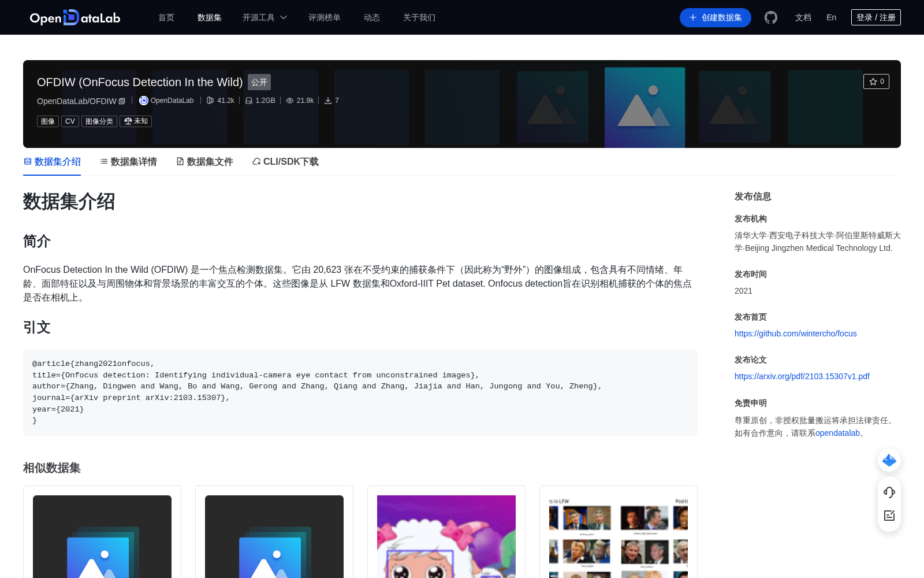Open the arxiv.org paper PDF link
This screenshot has width=924, height=578.
click(802, 376)
